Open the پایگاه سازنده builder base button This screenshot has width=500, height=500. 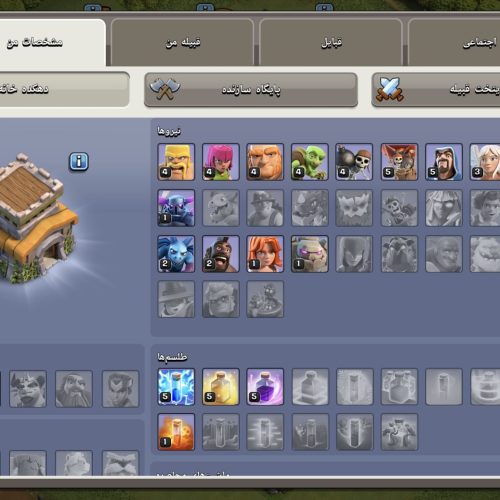point(251,90)
